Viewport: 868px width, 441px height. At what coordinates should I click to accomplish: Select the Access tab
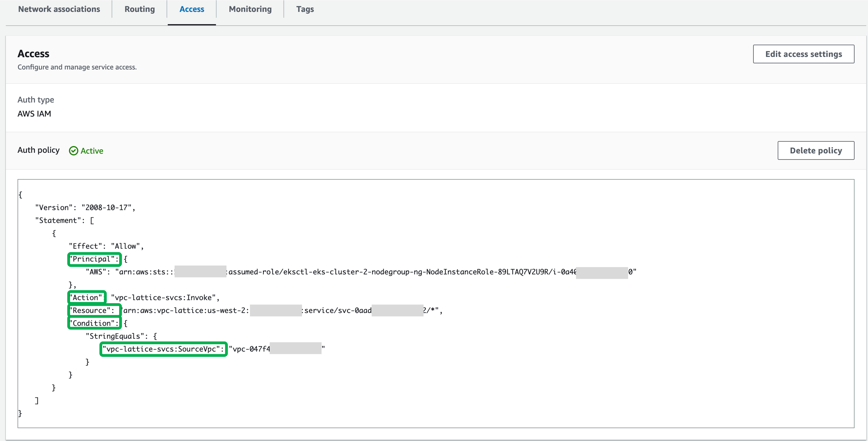pos(191,9)
